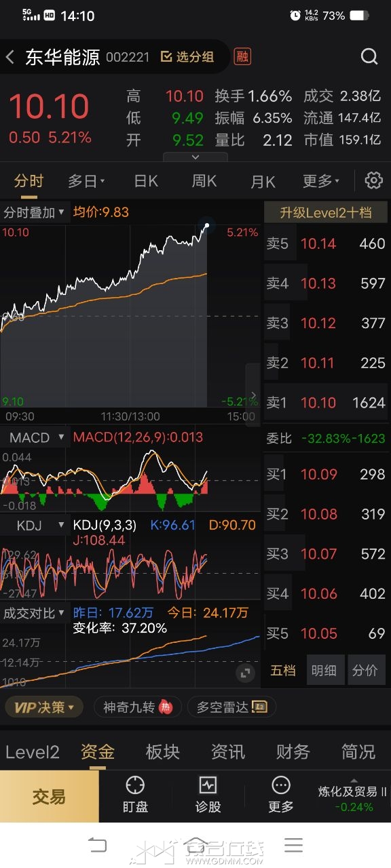Open 盯盘 watch icon in bottom bar

pos(134,795)
